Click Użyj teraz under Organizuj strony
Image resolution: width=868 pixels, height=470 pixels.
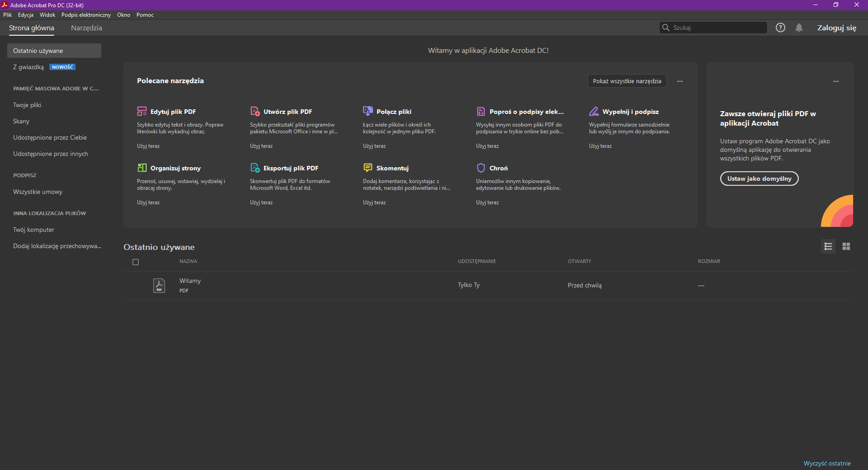tap(148, 202)
